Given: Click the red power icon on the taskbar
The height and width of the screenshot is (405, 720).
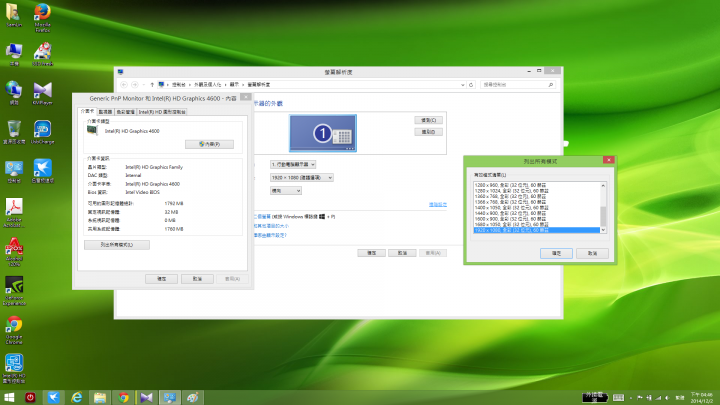Looking at the screenshot, I should [x=30, y=397].
